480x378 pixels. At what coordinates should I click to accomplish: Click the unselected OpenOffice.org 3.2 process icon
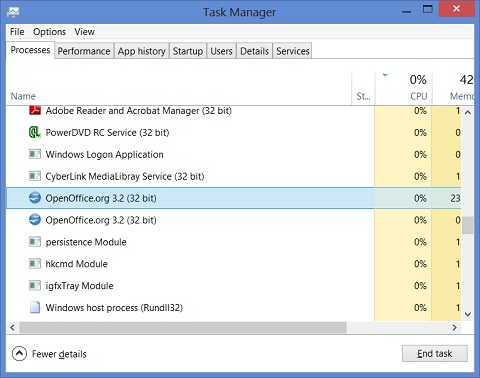[35, 220]
